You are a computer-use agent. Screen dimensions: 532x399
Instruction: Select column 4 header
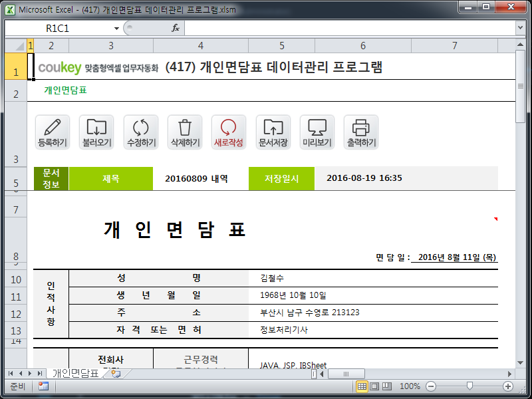point(201,46)
